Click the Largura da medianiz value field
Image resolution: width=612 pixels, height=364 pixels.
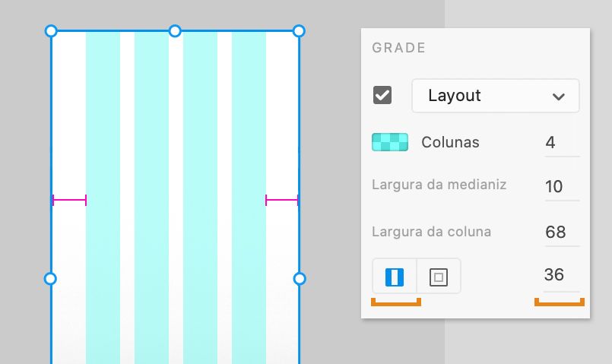pyautogui.click(x=561, y=186)
